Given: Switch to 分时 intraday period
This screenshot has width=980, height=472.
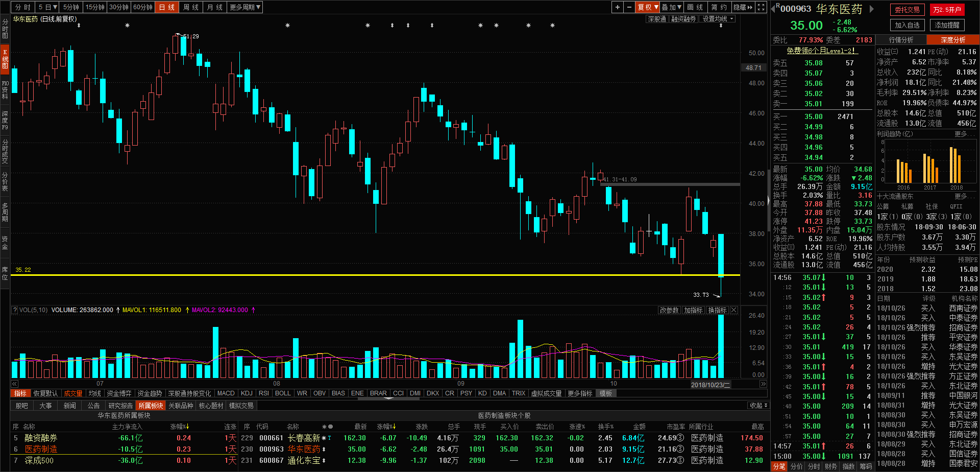Looking at the screenshot, I should click(22, 7).
